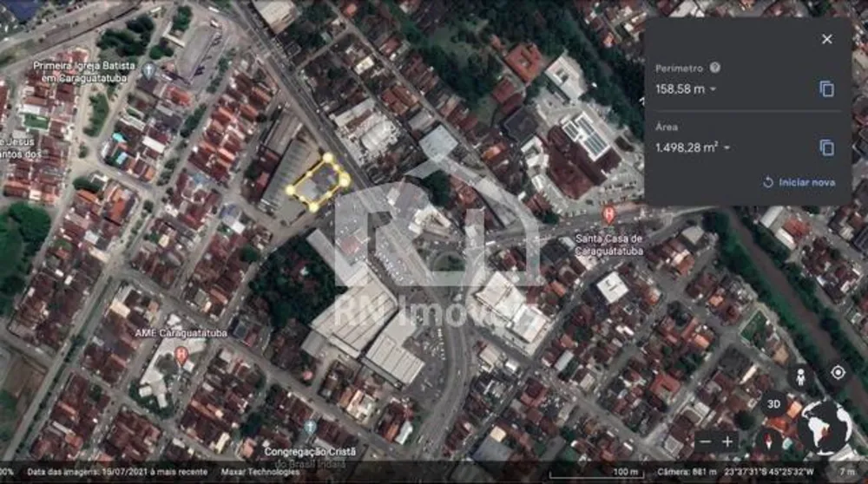The width and height of the screenshot is (868, 484).
Task: Click the Primeira Igreja Batista church pin
Action: (148, 70)
